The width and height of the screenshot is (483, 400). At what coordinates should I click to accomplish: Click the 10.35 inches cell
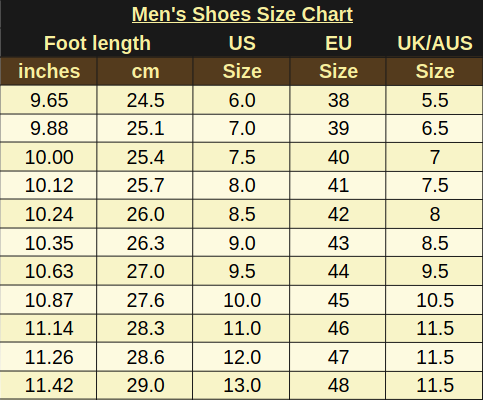pyautogui.click(x=49, y=243)
